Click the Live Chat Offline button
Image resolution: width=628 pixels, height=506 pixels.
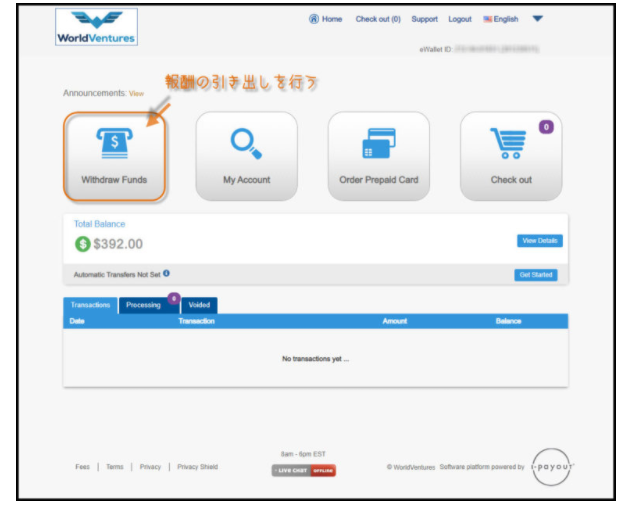click(304, 470)
